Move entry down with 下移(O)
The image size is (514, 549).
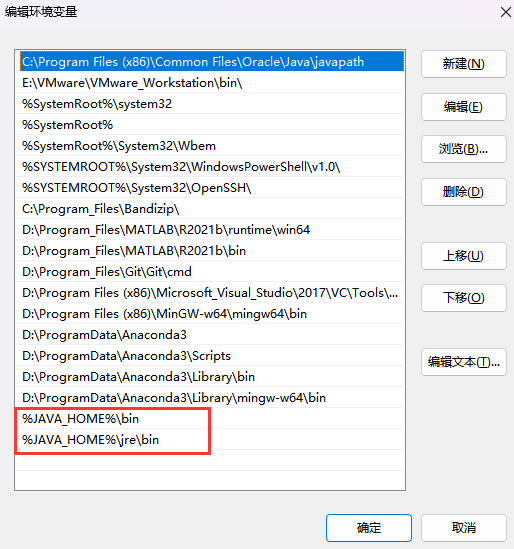(x=464, y=298)
